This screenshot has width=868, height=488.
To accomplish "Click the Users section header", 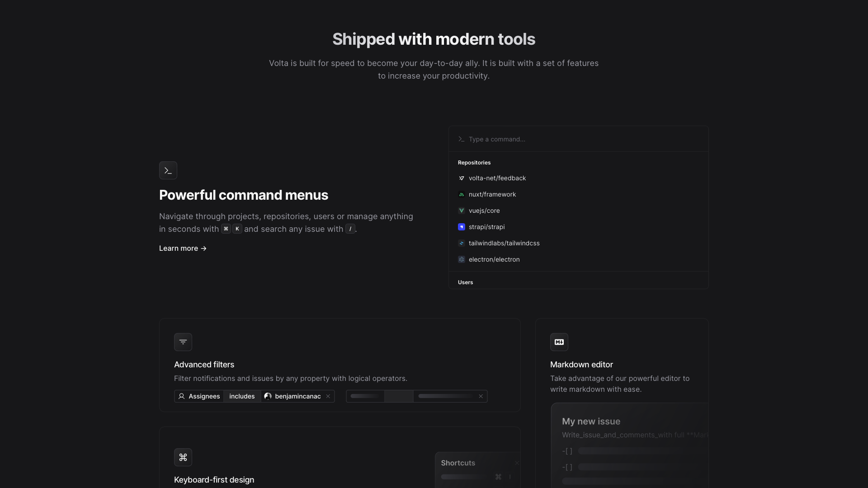I will tap(466, 282).
